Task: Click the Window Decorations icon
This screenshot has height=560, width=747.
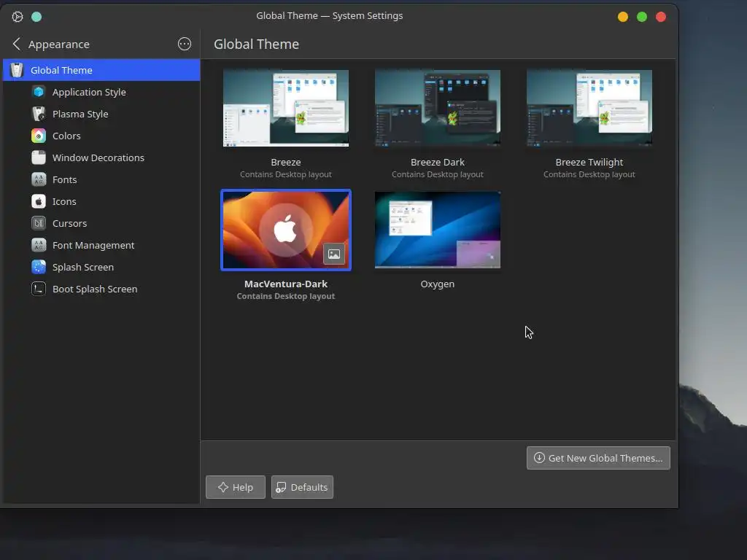Action: click(x=39, y=157)
